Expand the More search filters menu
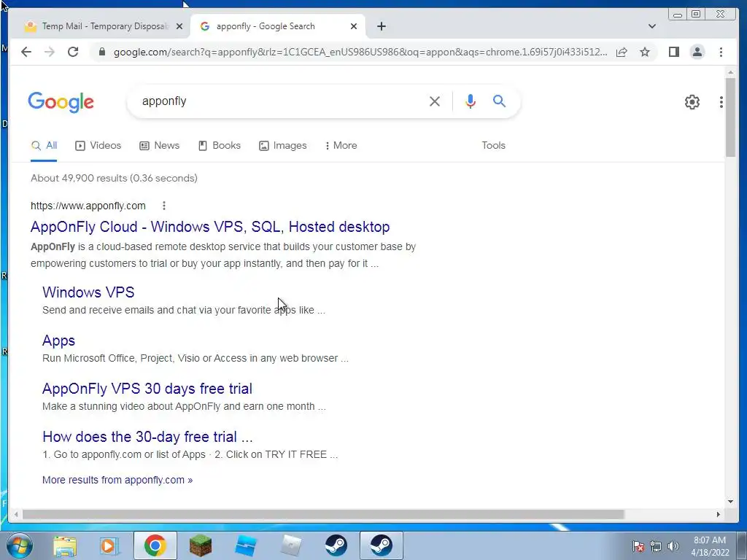The image size is (747, 560). point(341,146)
